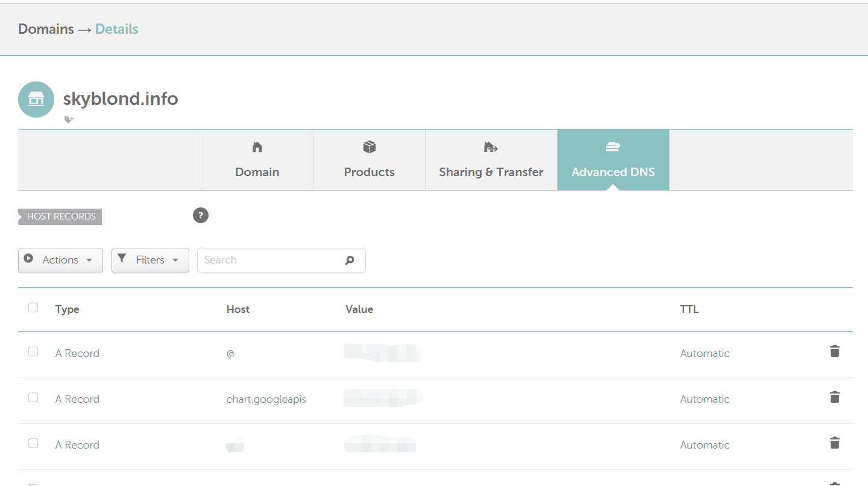Click the box icon on the Products tab
Image resolution: width=868 pixels, height=486 pixels.
pos(370,147)
